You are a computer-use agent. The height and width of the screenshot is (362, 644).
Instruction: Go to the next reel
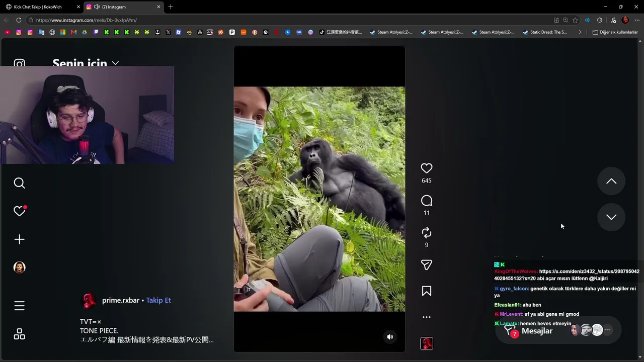coord(611,217)
